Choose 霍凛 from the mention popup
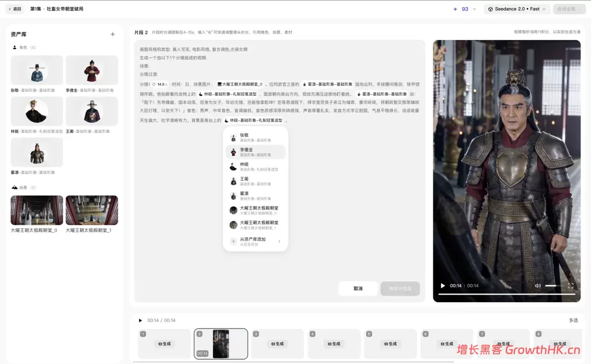Image resolution: width=591 pixels, height=364 pixels. [256, 196]
